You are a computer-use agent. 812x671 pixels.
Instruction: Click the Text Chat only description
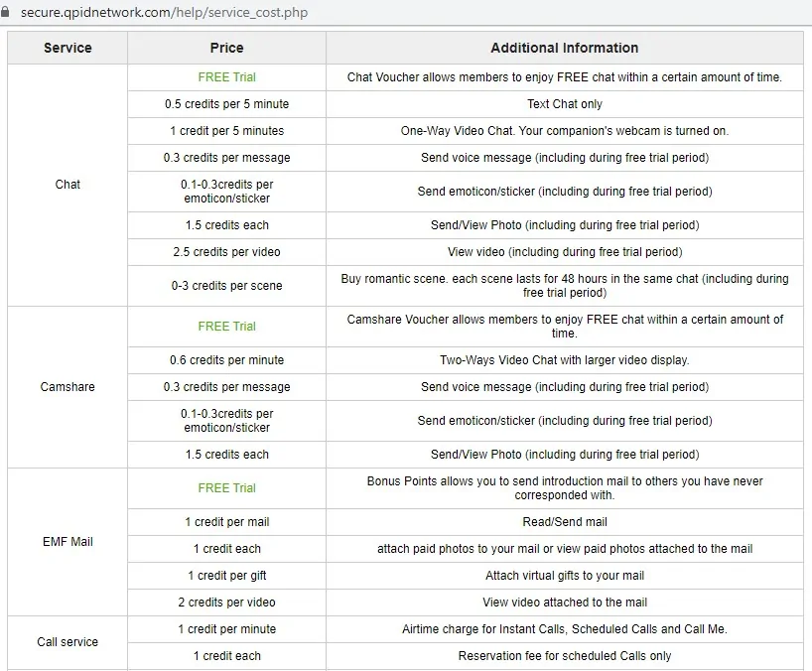click(564, 104)
